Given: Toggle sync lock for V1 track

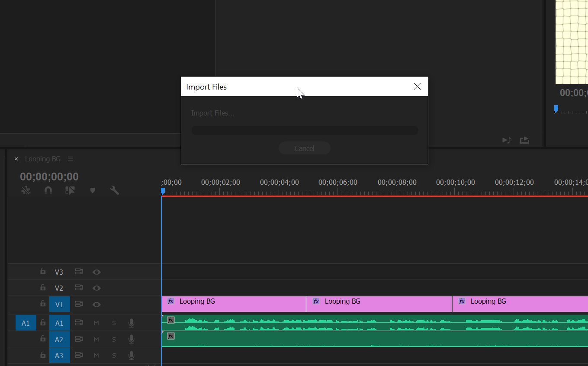Looking at the screenshot, I should (79, 304).
